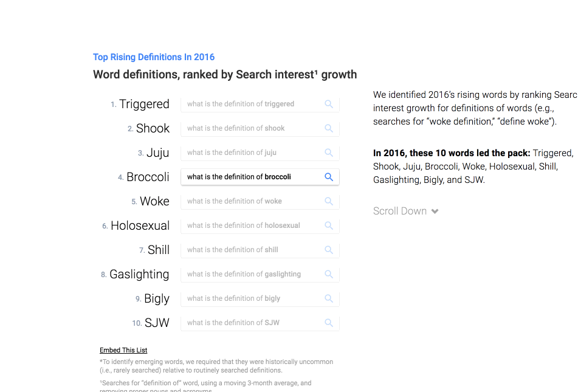Click the Broccoli word label
The height and width of the screenshot is (392, 578).
pos(148,177)
